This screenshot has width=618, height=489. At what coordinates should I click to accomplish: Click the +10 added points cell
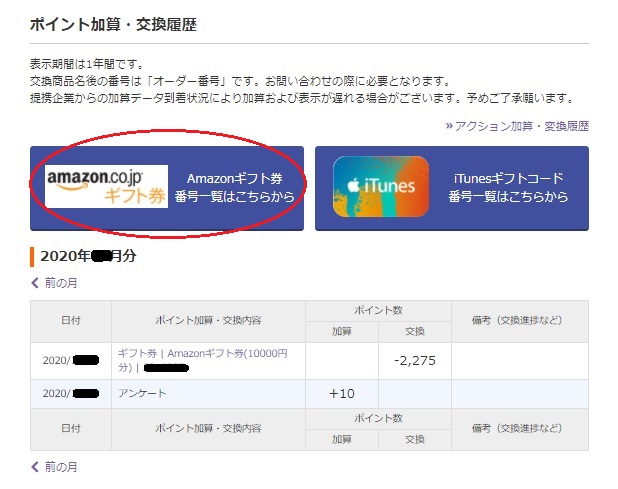[x=342, y=394]
